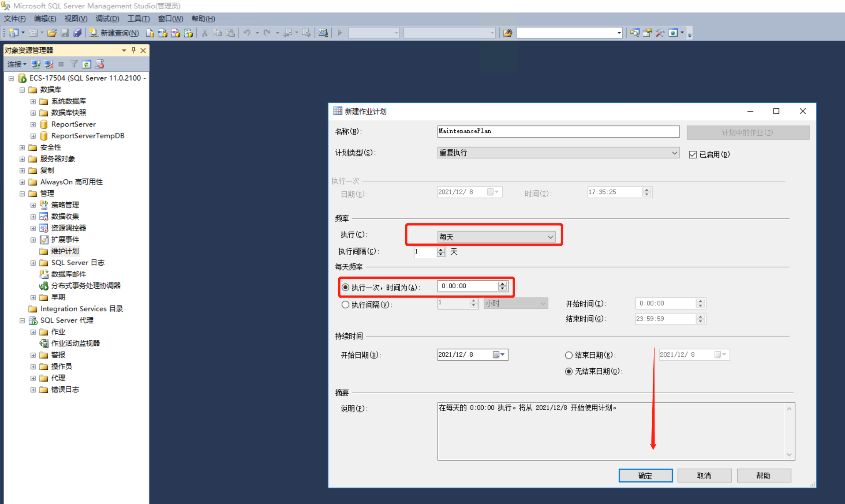Open the 调试(D) menu
The width and height of the screenshot is (845, 504).
coord(107,18)
